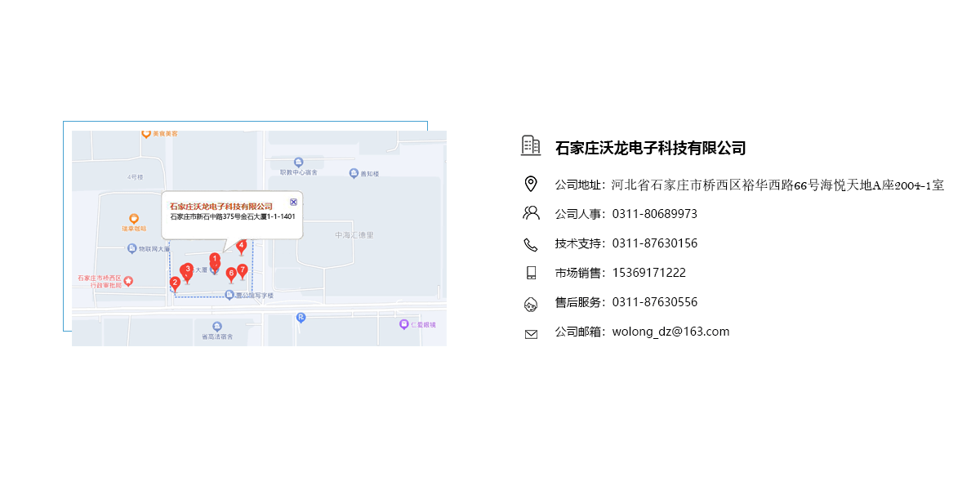The height and width of the screenshot is (490, 980).
Task: Click the mobile phone icon beside 市场销售
Action: tap(531, 273)
